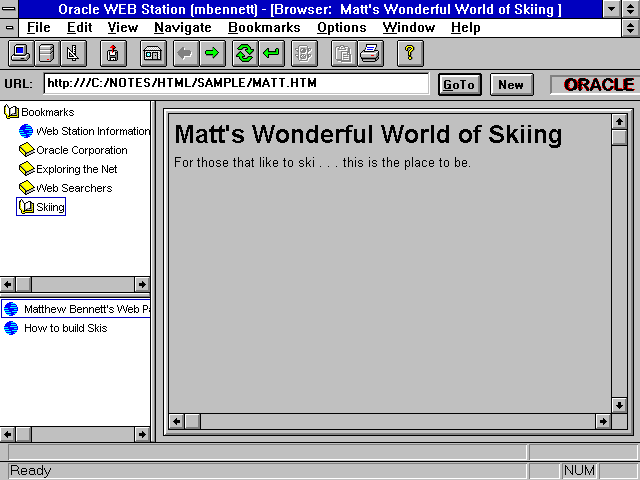Screen dimensions: 640x480
Task: Click the printer toolbar icon
Action: click(370, 53)
